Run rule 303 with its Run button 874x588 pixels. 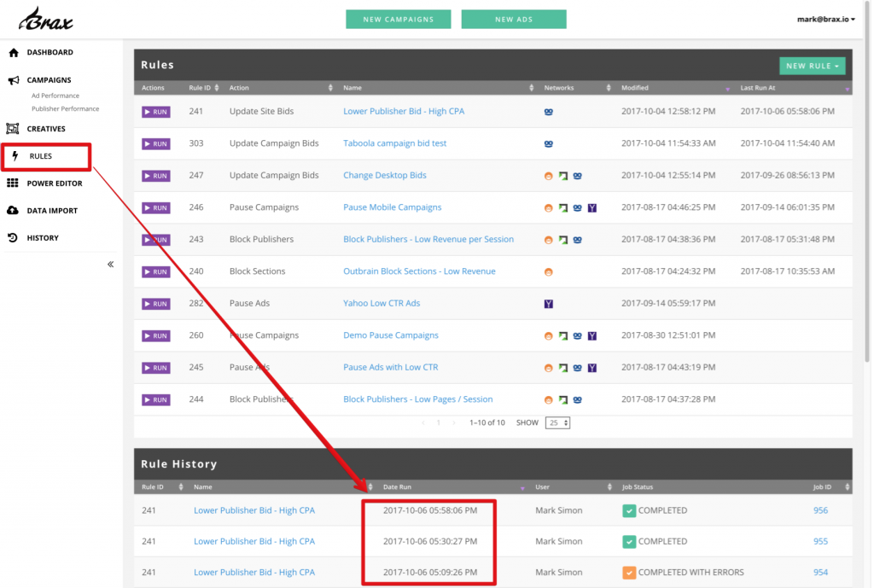156,143
